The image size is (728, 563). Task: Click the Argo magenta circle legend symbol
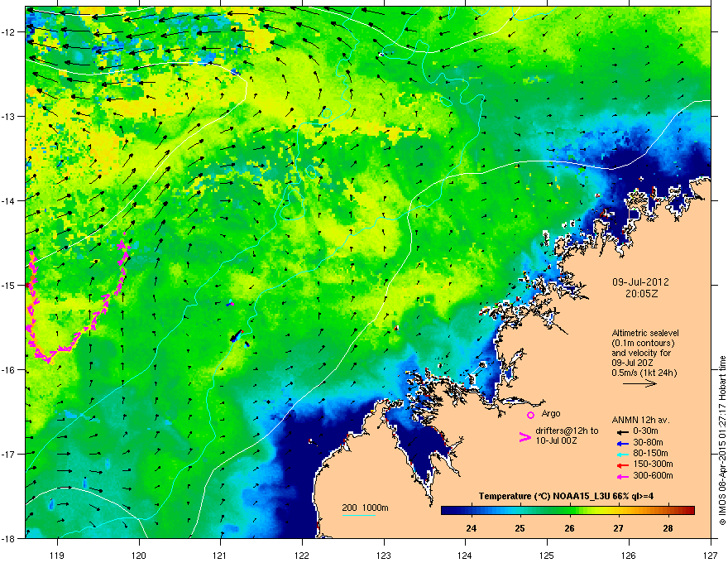point(530,415)
